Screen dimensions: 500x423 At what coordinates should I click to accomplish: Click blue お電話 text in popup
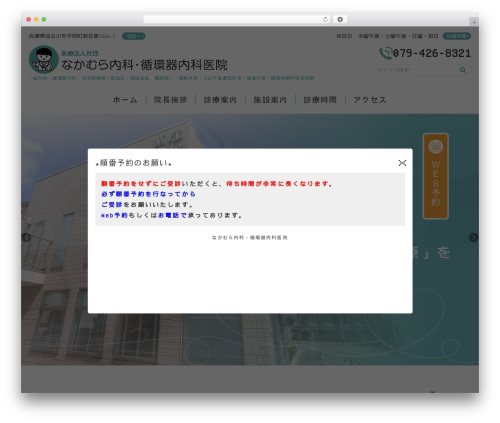click(x=168, y=215)
